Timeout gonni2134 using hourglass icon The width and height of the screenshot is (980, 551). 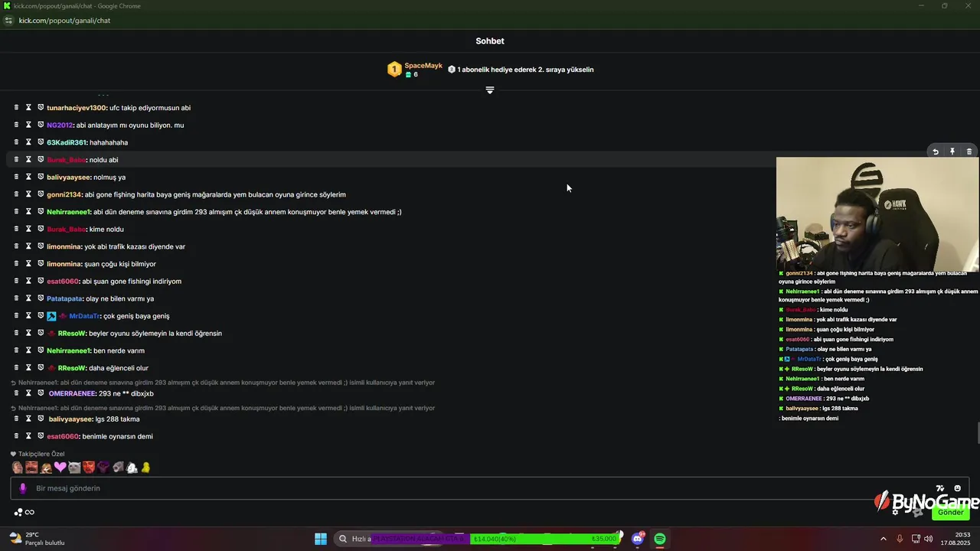pos(28,194)
